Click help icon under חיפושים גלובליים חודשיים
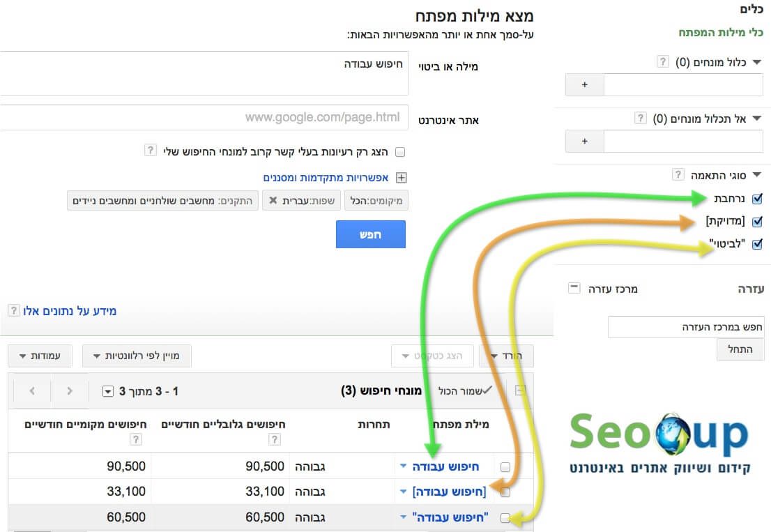This screenshot has height=532, width=771. click(x=275, y=439)
